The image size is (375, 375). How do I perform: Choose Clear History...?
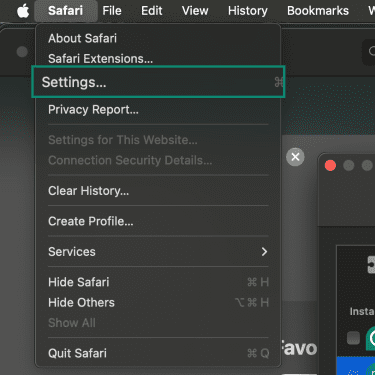(x=158, y=191)
